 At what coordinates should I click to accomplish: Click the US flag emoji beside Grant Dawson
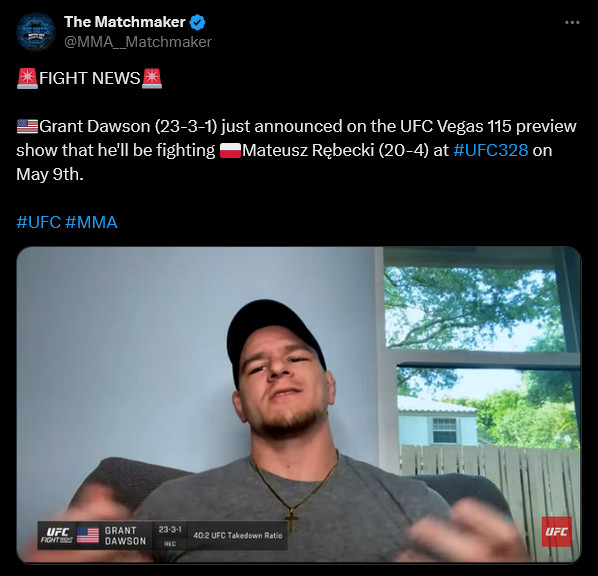pyautogui.click(x=27, y=126)
